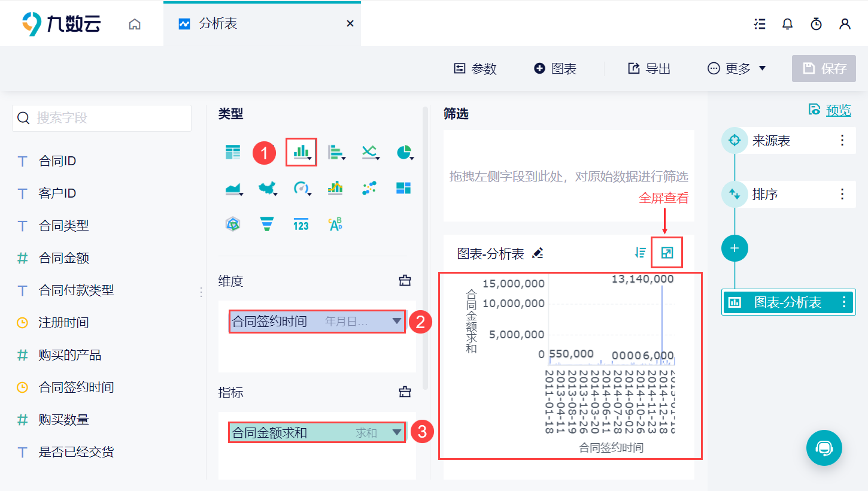Click the plus button between flow nodes
Viewport: 868px width, 491px height.
(x=735, y=248)
